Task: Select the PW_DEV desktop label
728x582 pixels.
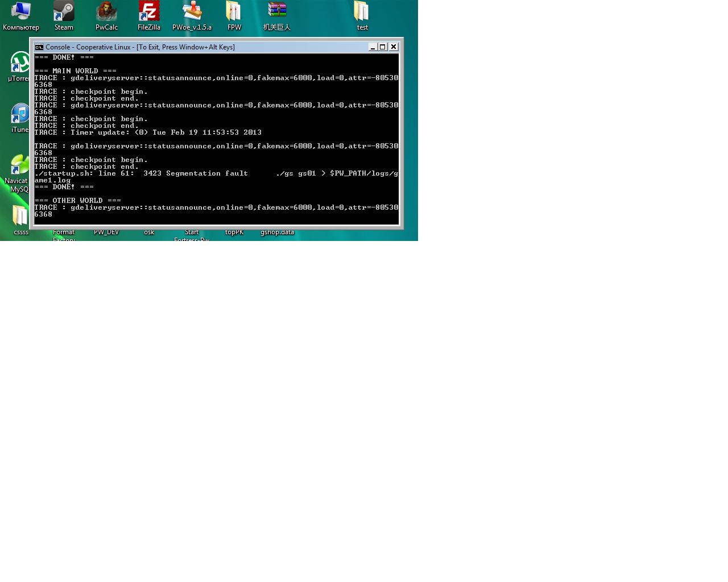Action: coord(106,232)
